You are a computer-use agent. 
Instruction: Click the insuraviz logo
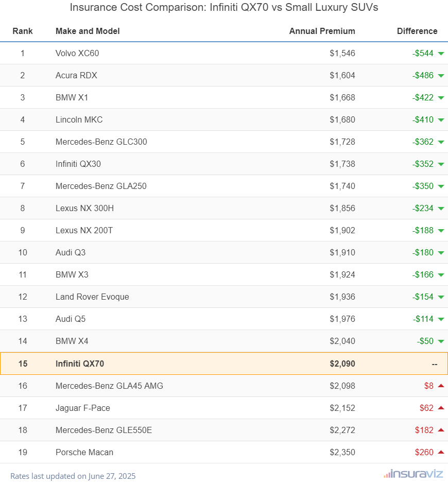[x=413, y=474]
